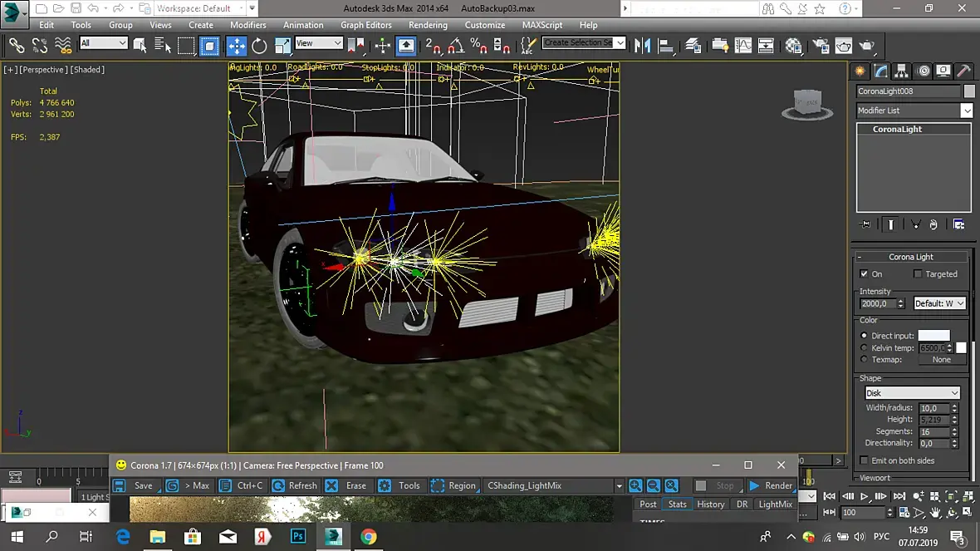Select the Move tool in main toolbar
Viewport: 980px width, 551px height.
237,46
